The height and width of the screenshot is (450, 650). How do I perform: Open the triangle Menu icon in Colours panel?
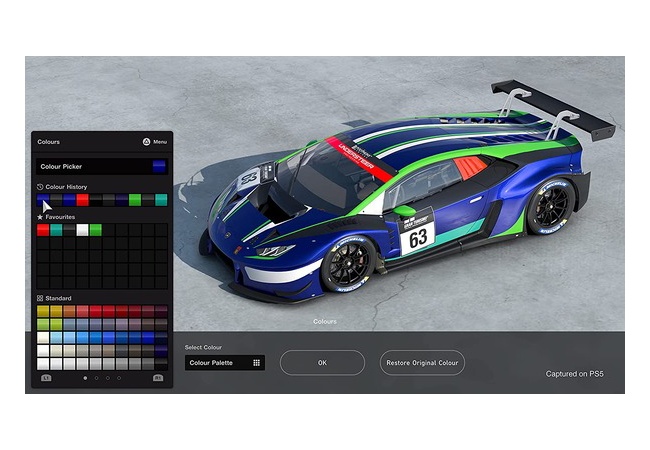[x=146, y=142]
